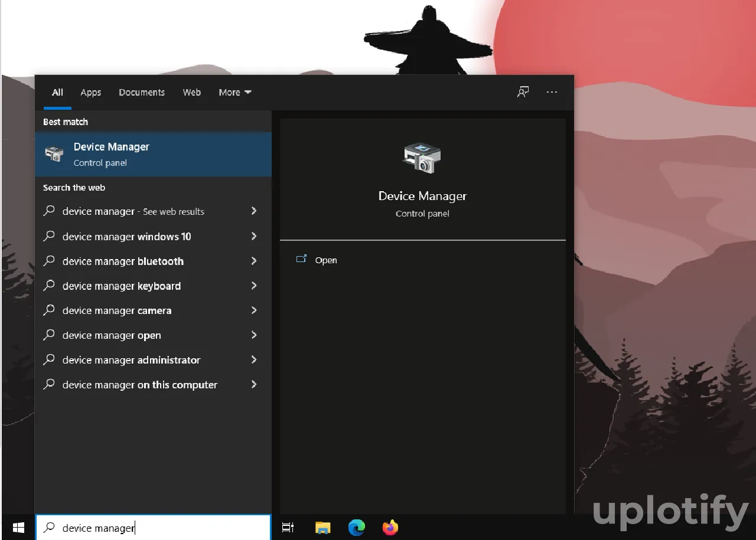Select 'device manager administrator' suggestion
The width and height of the screenshot is (756, 540).
[154, 360]
